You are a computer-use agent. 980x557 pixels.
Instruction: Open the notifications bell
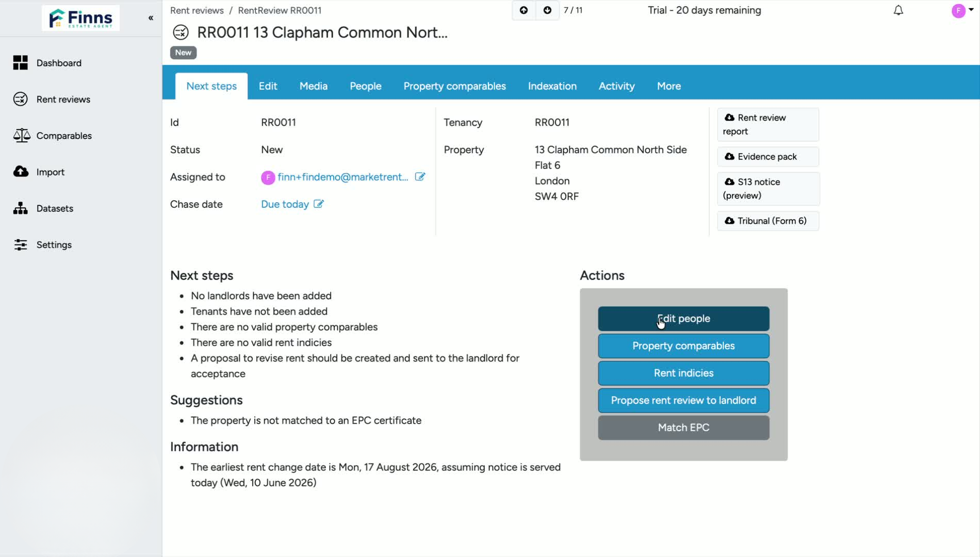click(899, 10)
